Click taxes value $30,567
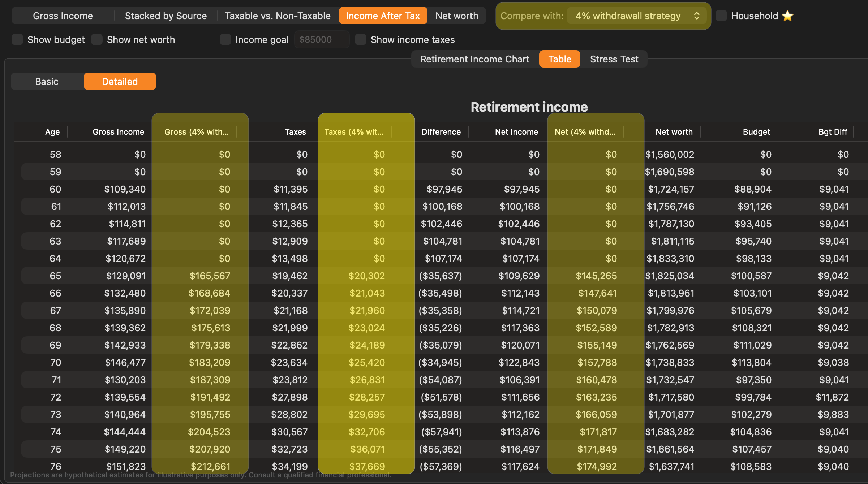This screenshot has height=484, width=868. point(289,432)
